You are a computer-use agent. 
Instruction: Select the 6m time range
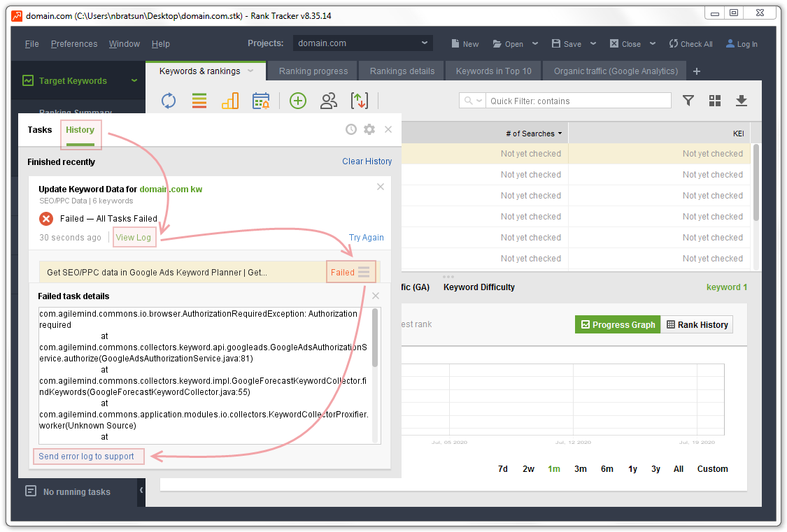pyautogui.click(x=607, y=469)
